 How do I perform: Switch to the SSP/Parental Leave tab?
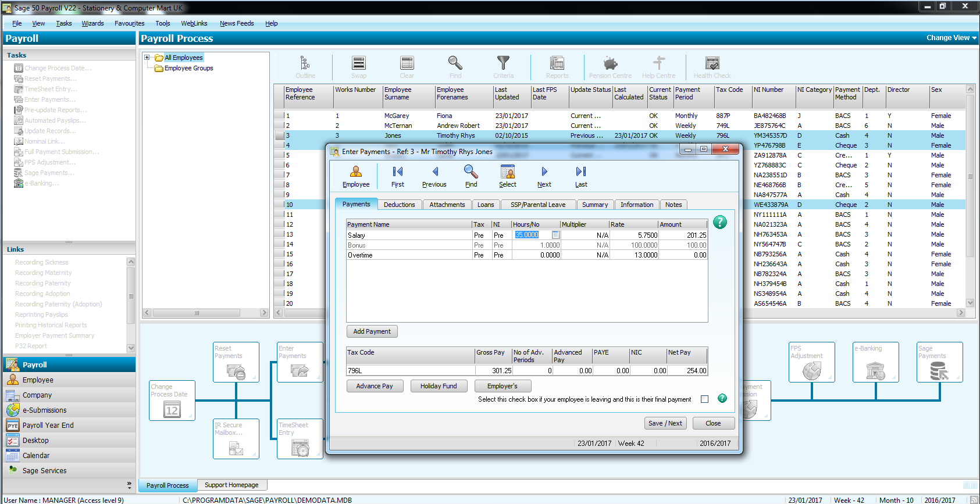(537, 205)
